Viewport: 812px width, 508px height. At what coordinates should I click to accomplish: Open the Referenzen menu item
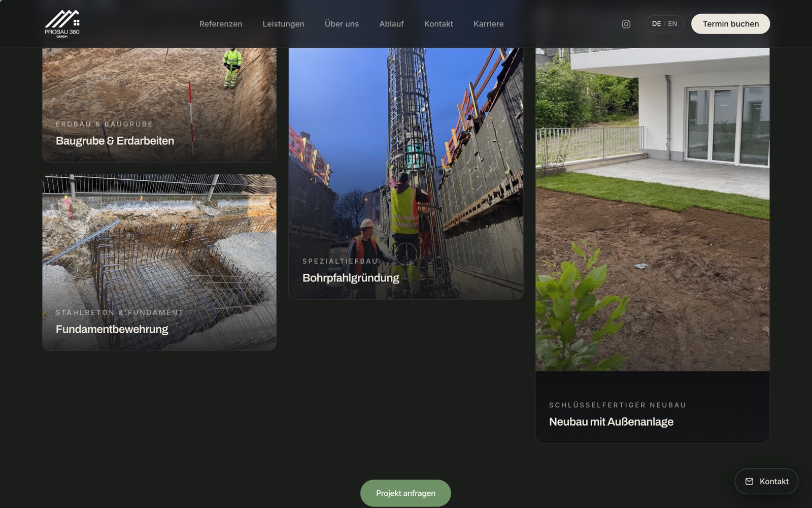pos(221,24)
